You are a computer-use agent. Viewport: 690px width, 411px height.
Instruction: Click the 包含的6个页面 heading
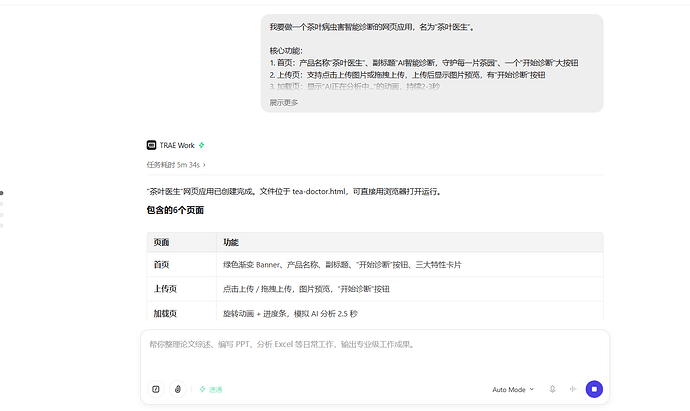pos(175,210)
